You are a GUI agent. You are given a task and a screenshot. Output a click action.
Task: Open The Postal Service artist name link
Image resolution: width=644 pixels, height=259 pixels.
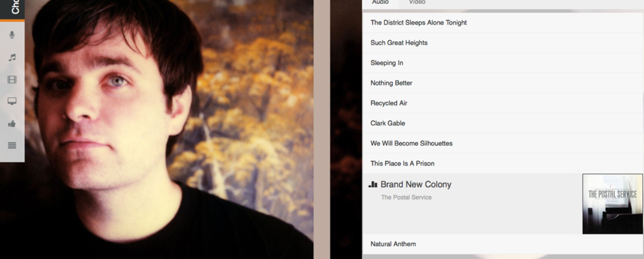coord(406,197)
